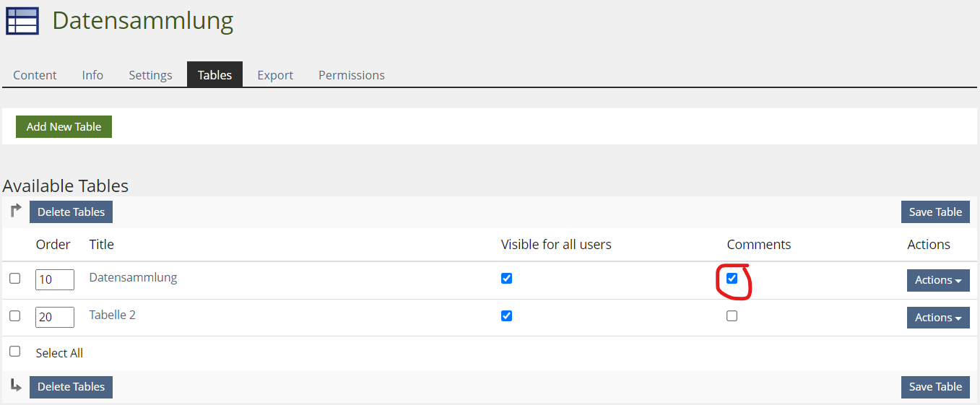
Task: Open Actions dropdown for Tabelle 2 row
Action: 937,318
